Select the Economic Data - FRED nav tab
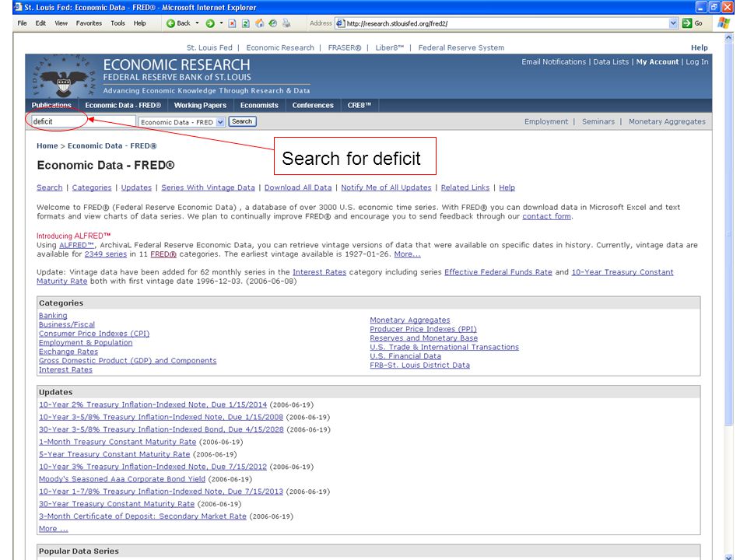This screenshot has height=560, width=747. (123, 105)
